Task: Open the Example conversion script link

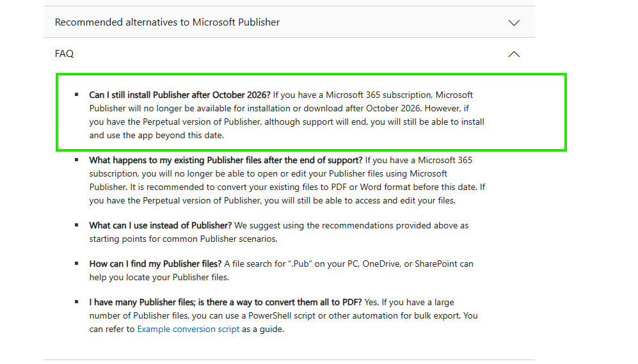Action: pyautogui.click(x=188, y=329)
